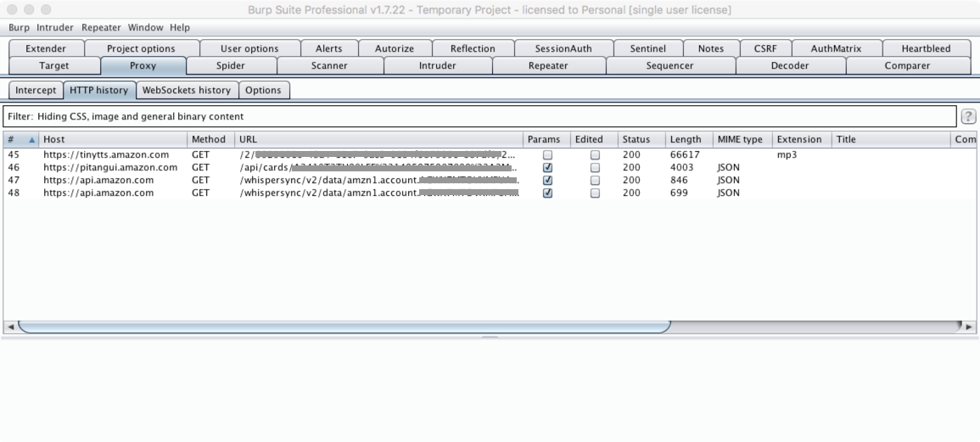Sort by the Status column header

click(x=641, y=139)
